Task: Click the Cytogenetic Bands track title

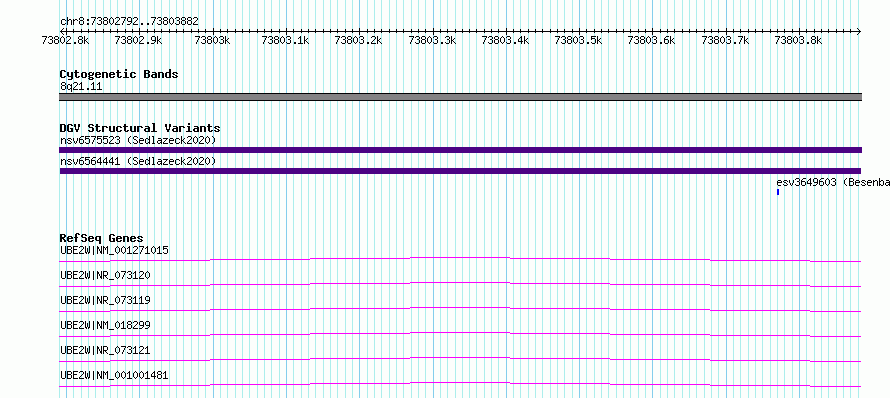Action: coord(119,74)
